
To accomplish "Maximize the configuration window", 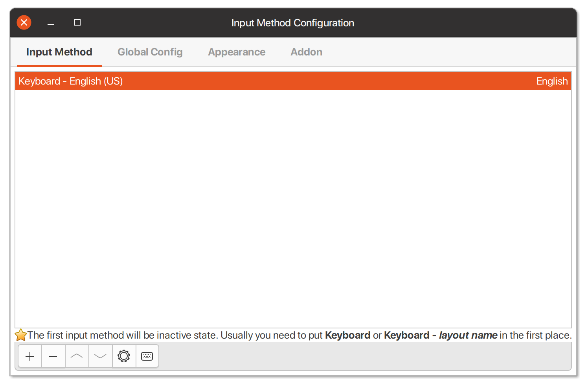I will [77, 22].
